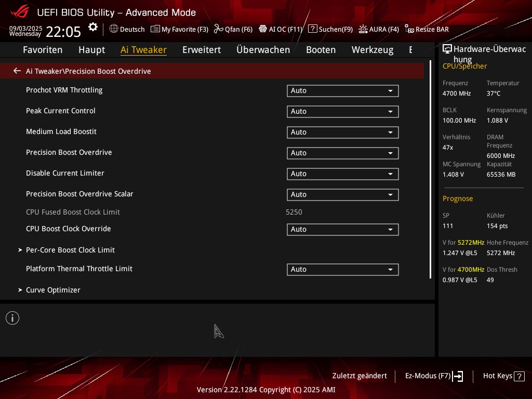Open the Erweitert tab
The height and width of the screenshot is (399, 532).
click(x=202, y=50)
